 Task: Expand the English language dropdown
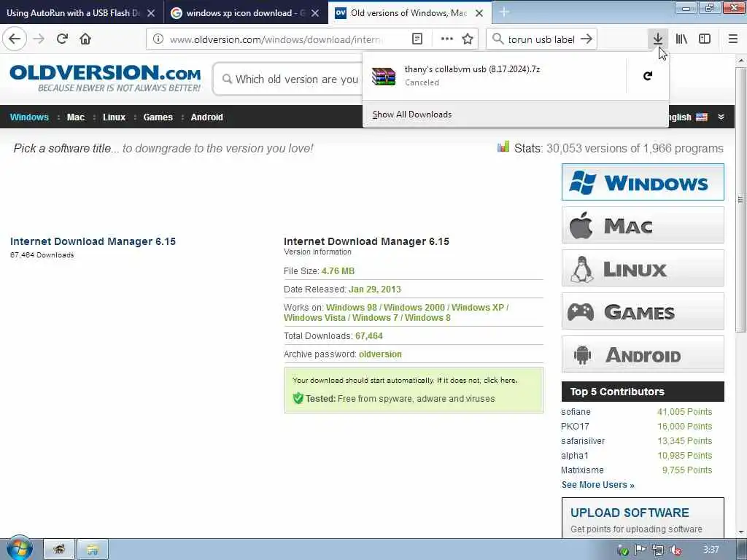click(721, 117)
